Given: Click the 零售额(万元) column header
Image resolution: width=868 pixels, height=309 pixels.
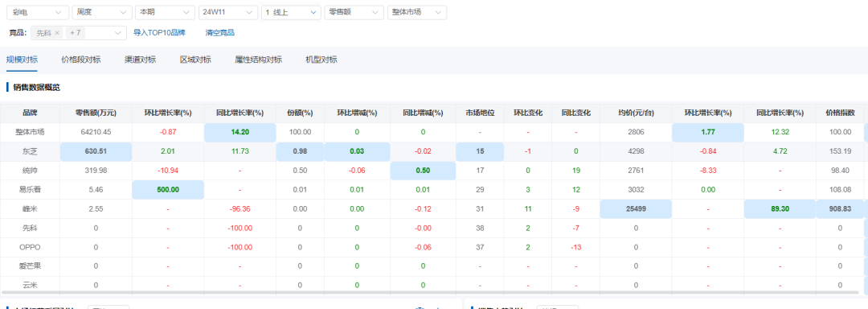Looking at the screenshot, I should click(96, 113).
